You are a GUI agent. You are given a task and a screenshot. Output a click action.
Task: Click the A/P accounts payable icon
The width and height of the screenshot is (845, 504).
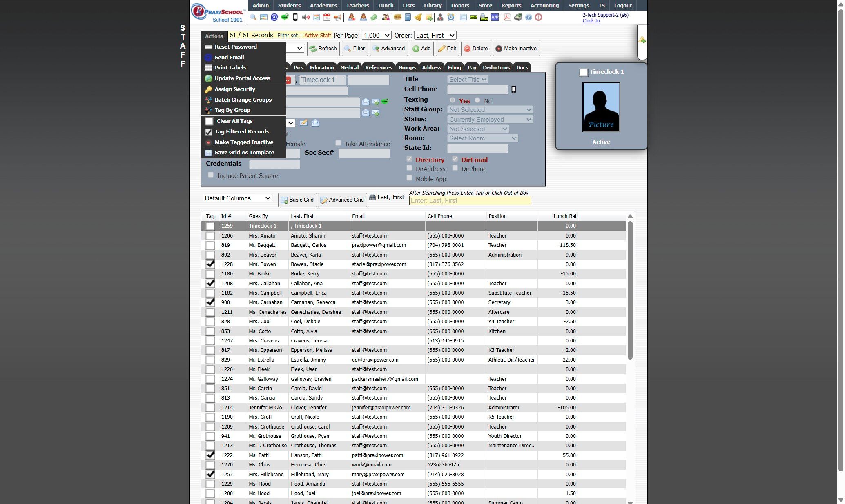[495, 17]
